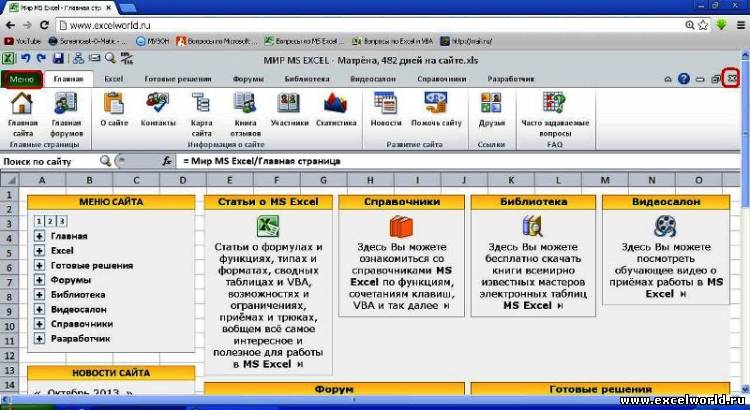Viewport: 750px width, 410px height.
Task: Expand the Видеосалон tree item
Action: pos(39,310)
